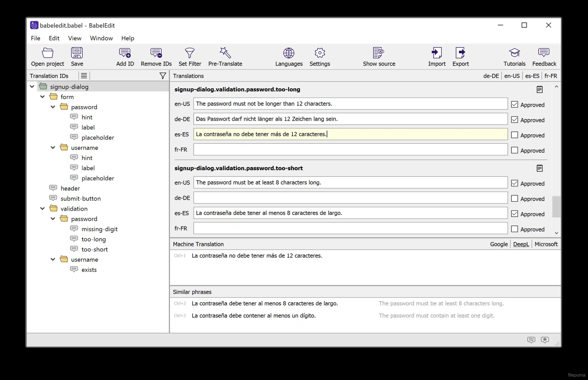Image resolution: width=588 pixels, height=380 pixels.
Task: Toggle the fr-FR language column button
Action: (x=551, y=76)
